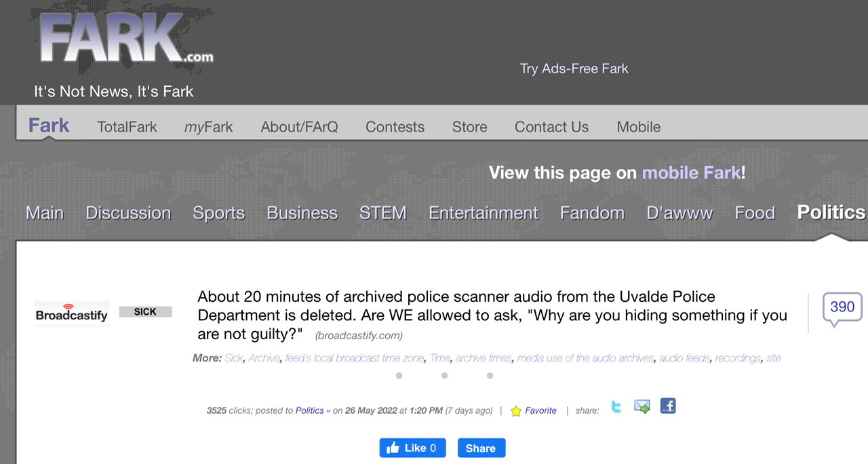Click the SICK topic tag
The image size is (868, 464).
145,312
